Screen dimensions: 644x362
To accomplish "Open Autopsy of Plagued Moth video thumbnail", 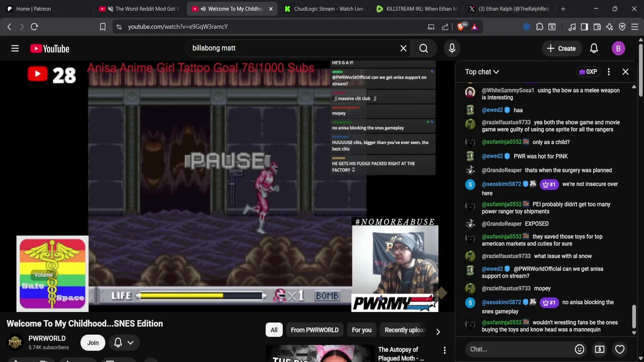I will click(x=319, y=353).
